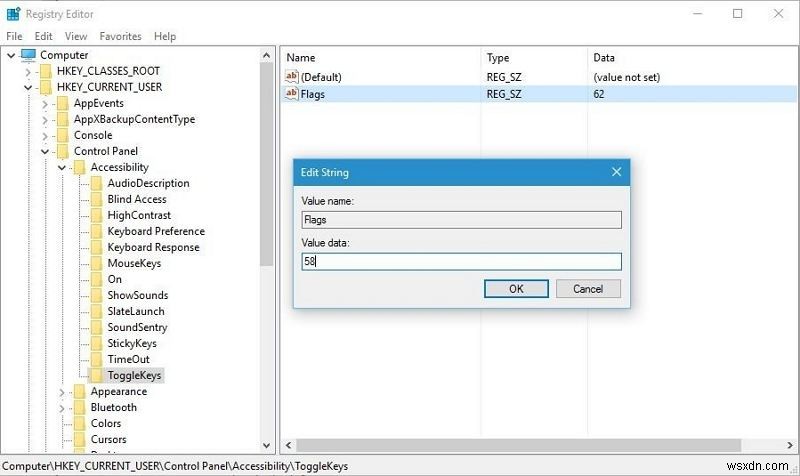Viewport: 800px width, 476px height.
Task: Confirm the Edit String dialog with OK
Action: click(x=516, y=289)
